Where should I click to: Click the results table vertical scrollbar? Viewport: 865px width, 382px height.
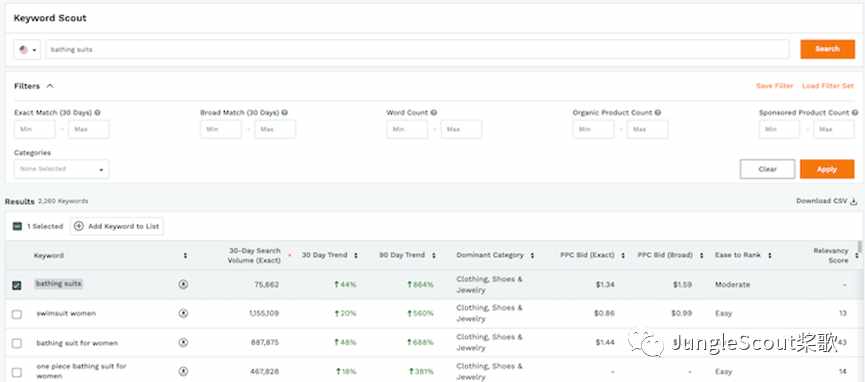pyautogui.click(x=859, y=246)
